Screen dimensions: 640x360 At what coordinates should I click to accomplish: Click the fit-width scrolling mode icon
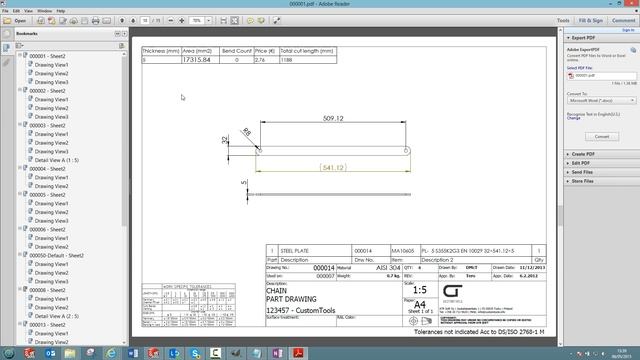click(223, 20)
